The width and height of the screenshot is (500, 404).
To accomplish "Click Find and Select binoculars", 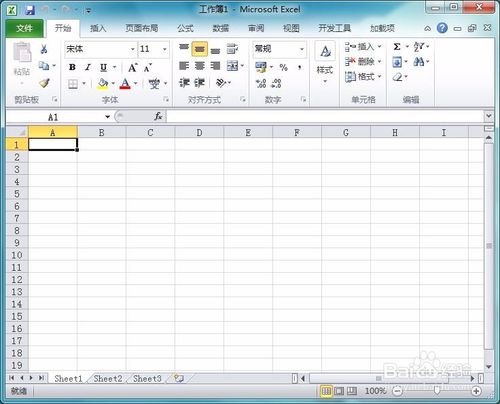I will point(419,62).
